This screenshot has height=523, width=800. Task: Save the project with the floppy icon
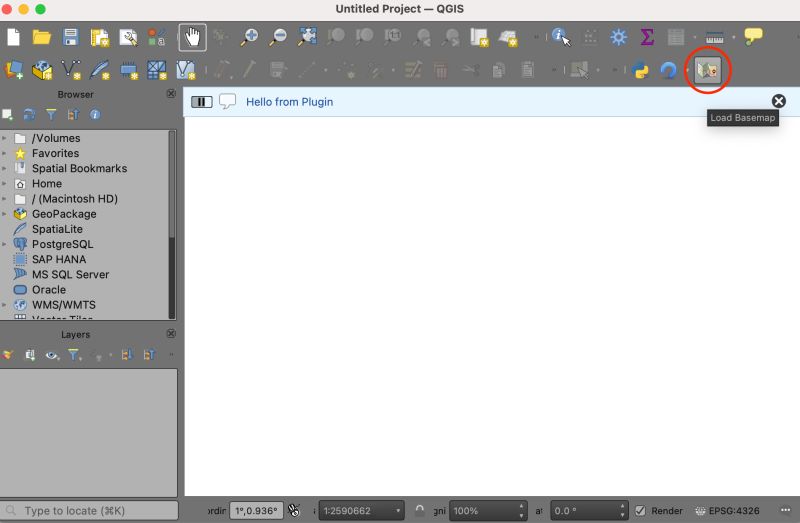click(70, 37)
